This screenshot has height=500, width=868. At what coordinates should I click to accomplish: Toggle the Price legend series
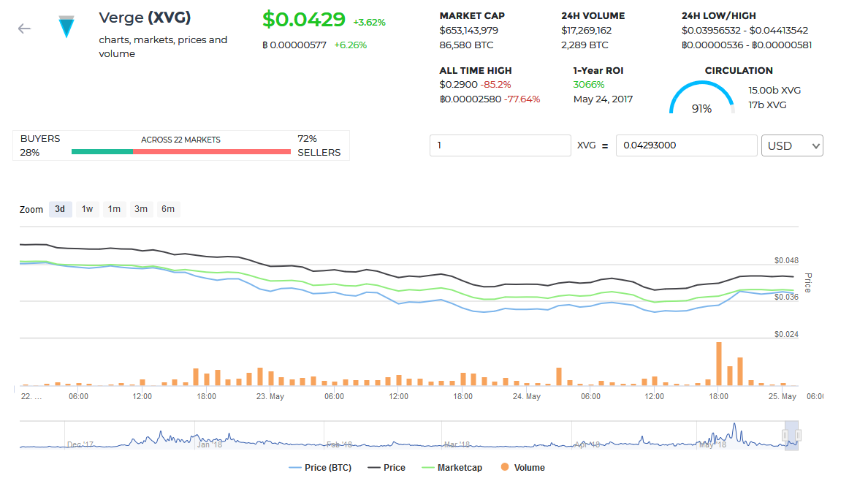click(387, 468)
